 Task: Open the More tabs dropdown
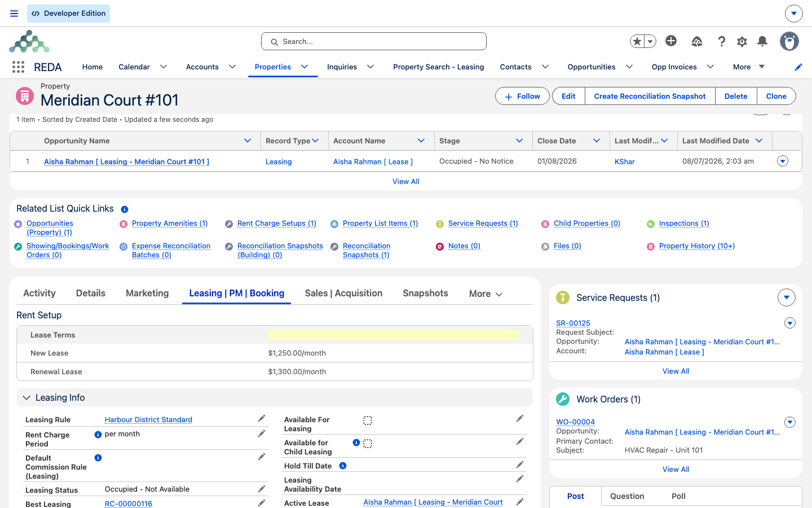tap(486, 294)
